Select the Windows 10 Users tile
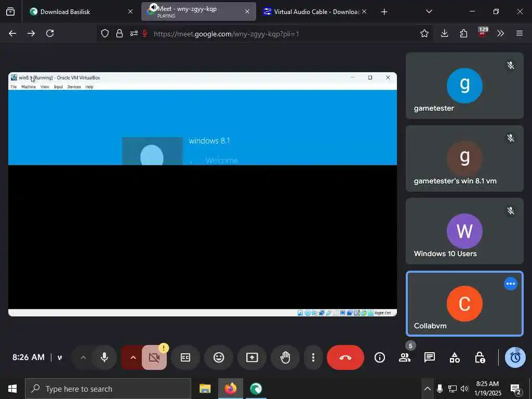 coord(464,231)
